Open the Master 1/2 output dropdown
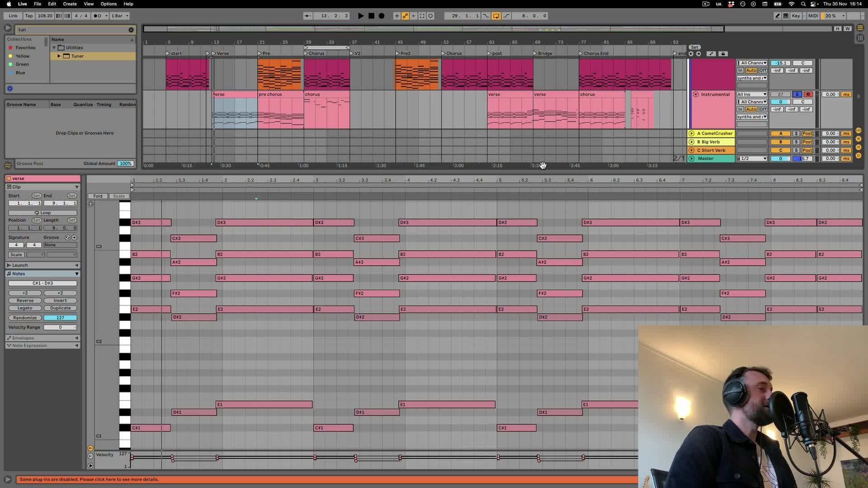This screenshot has width=868, height=488. pyautogui.click(x=752, y=159)
